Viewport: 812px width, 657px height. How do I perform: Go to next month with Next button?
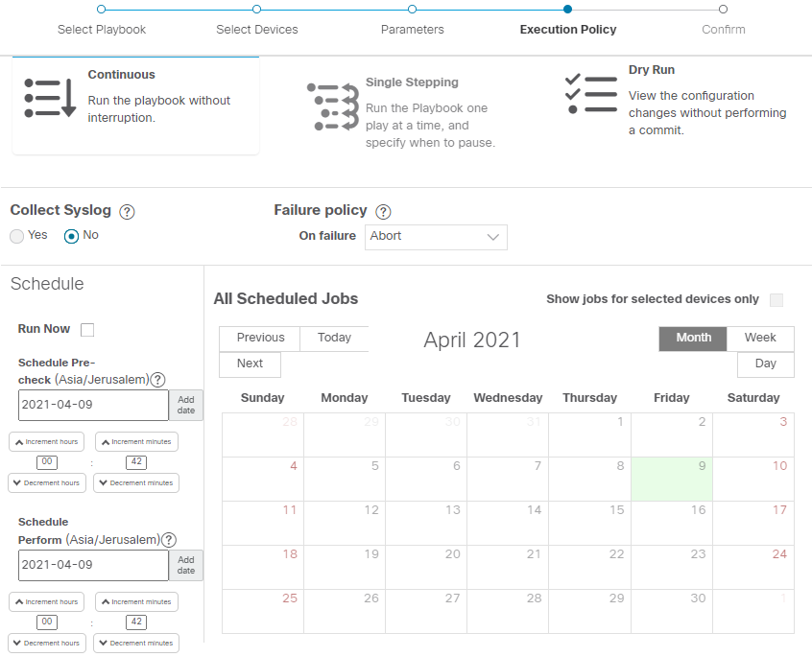coord(250,364)
